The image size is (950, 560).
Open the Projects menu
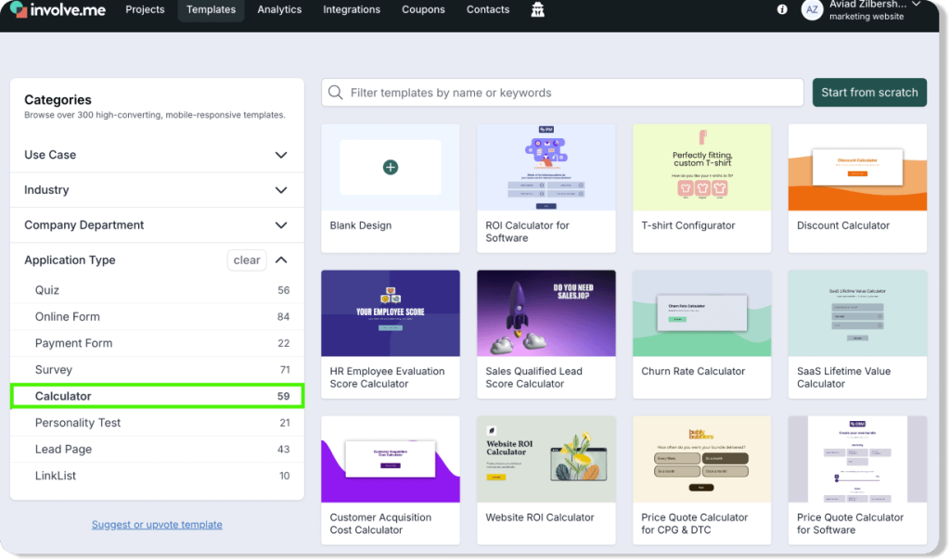[145, 9]
